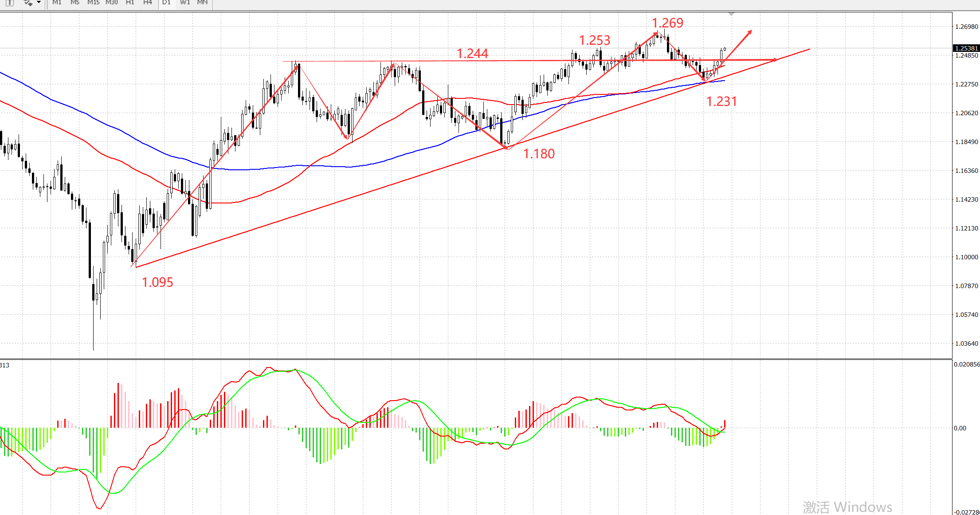Select the 1.180 low annotation text
This screenshot has height=515, width=980.
tap(539, 154)
